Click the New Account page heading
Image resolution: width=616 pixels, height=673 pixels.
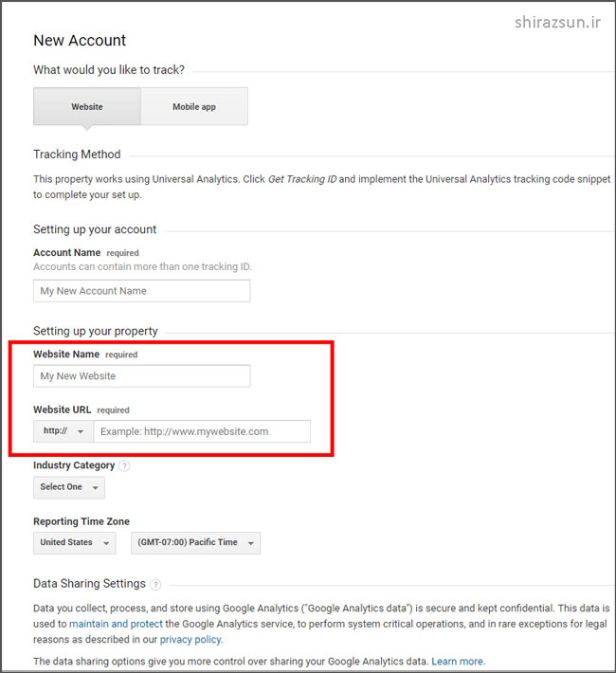(80, 41)
